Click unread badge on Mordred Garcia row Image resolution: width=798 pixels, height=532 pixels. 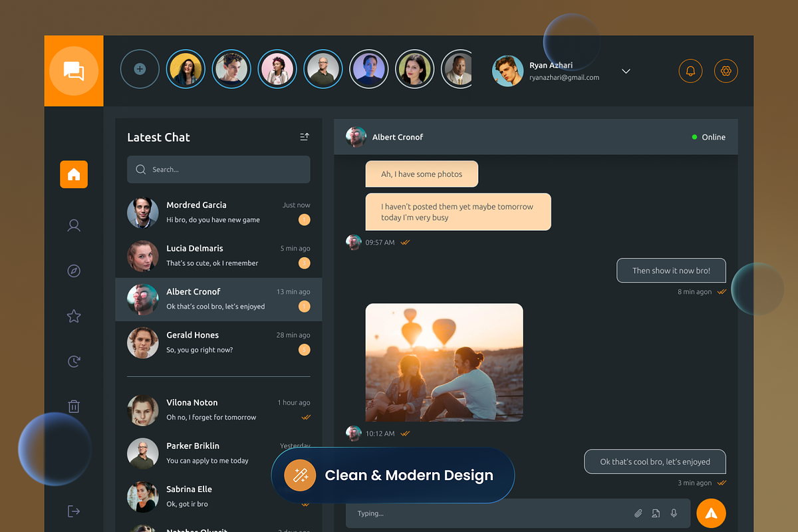(x=305, y=220)
